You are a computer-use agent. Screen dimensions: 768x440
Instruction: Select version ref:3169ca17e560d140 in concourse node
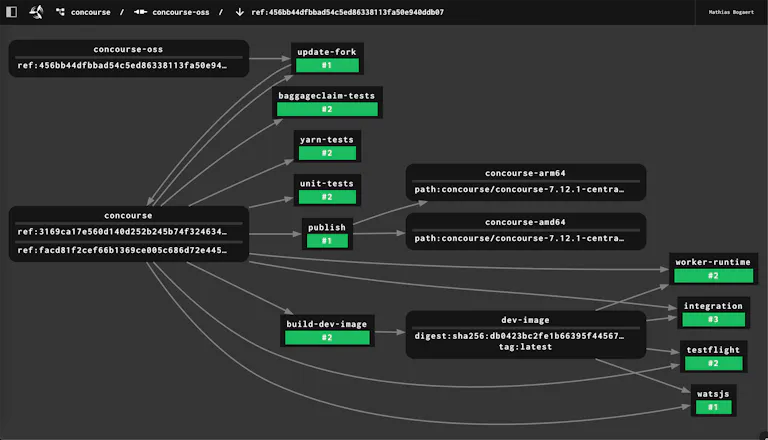click(x=122, y=232)
